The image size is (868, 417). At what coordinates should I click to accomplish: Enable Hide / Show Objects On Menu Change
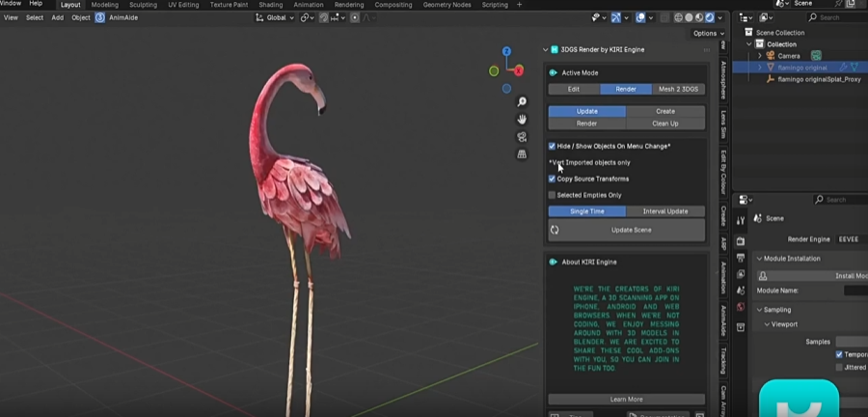pyautogui.click(x=553, y=146)
